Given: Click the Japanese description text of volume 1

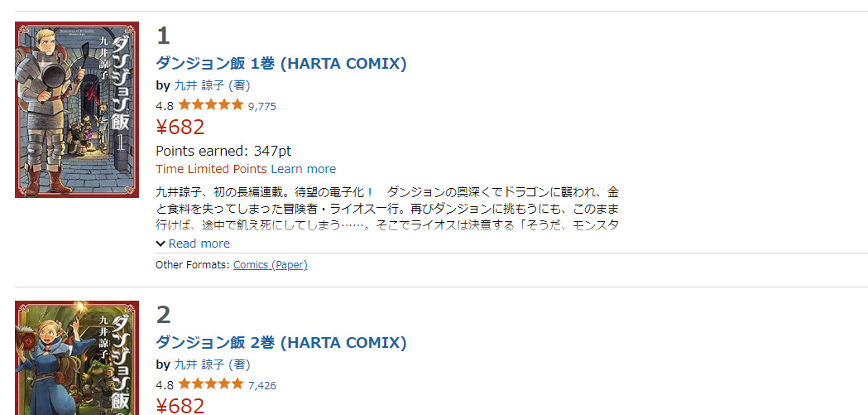Looking at the screenshot, I should click(x=386, y=208).
